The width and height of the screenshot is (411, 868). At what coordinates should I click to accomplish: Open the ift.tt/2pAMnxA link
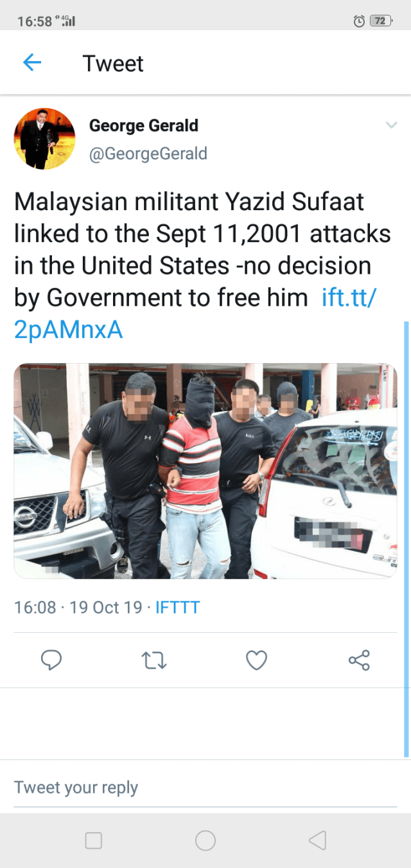pyautogui.click(x=195, y=314)
